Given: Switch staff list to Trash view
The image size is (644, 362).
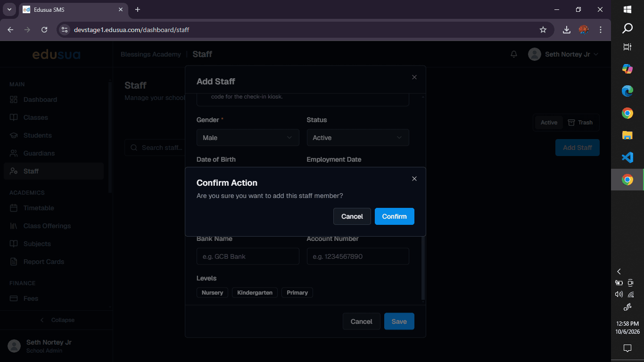Looking at the screenshot, I should click(x=580, y=123).
